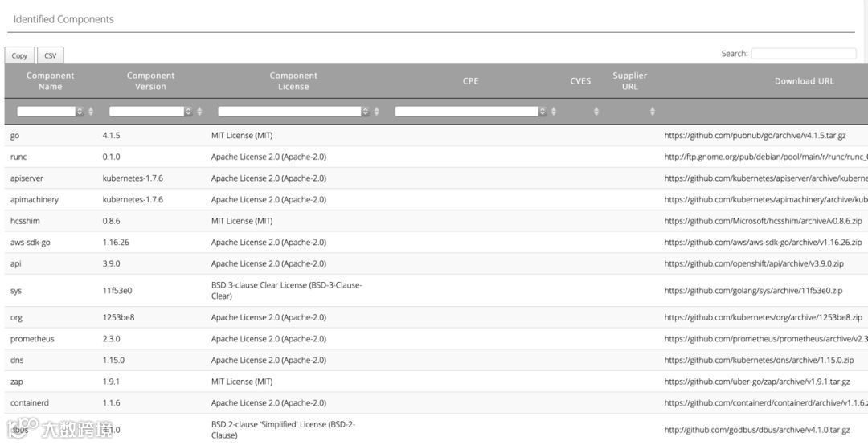868x445 pixels.
Task: Select the 'containerd' component name cell
Action: [30, 403]
